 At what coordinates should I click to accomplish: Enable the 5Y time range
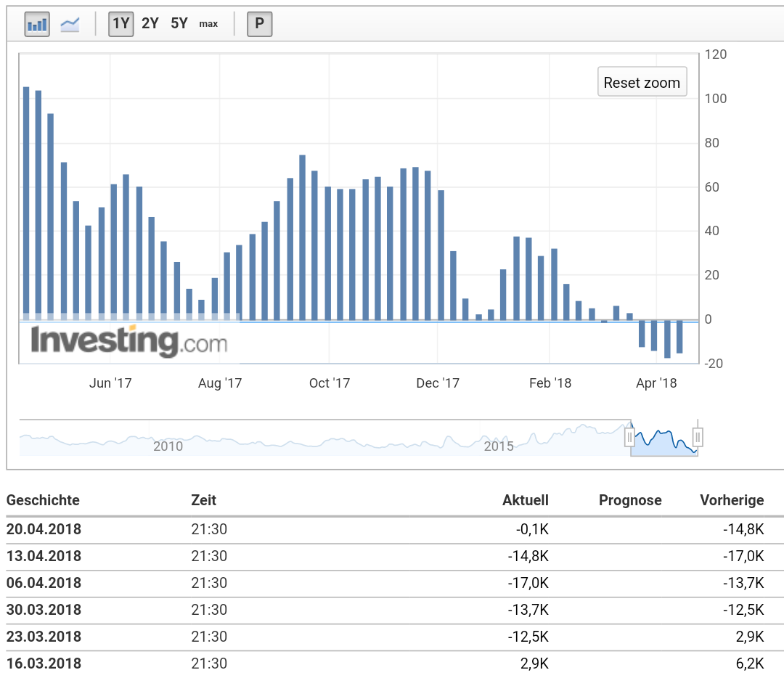pos(178,23)
